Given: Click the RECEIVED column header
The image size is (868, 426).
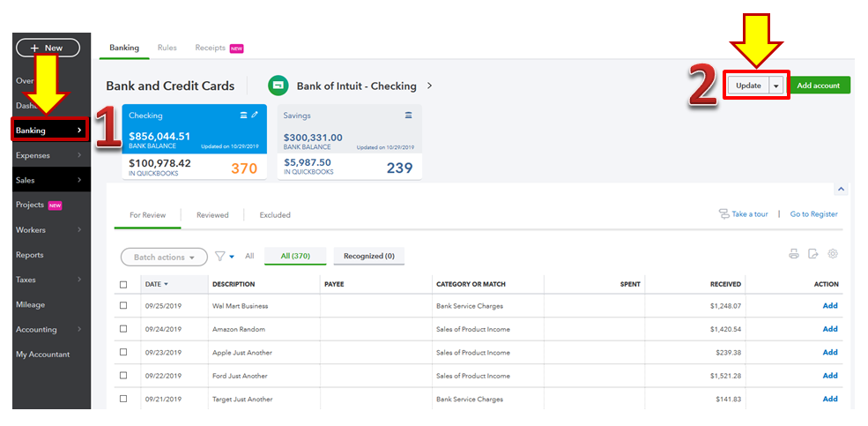Looking at the screenshot, I should click(x=725, y=284).
